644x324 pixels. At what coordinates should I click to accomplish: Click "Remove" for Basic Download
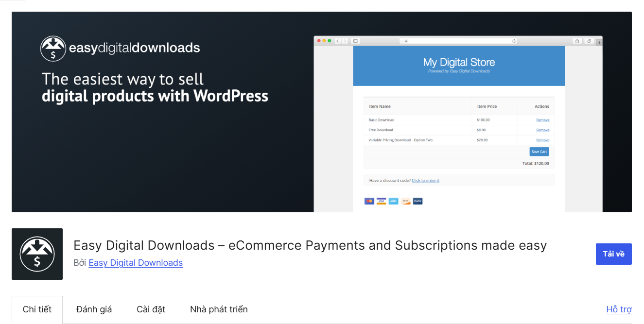tap(543, 120)
